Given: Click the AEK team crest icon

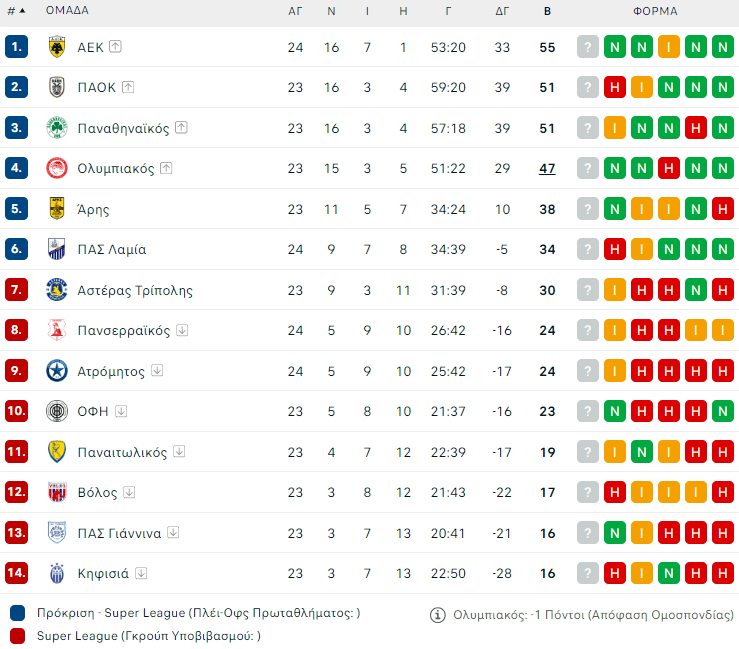Looking at the screenshot, I should [57, 47].
